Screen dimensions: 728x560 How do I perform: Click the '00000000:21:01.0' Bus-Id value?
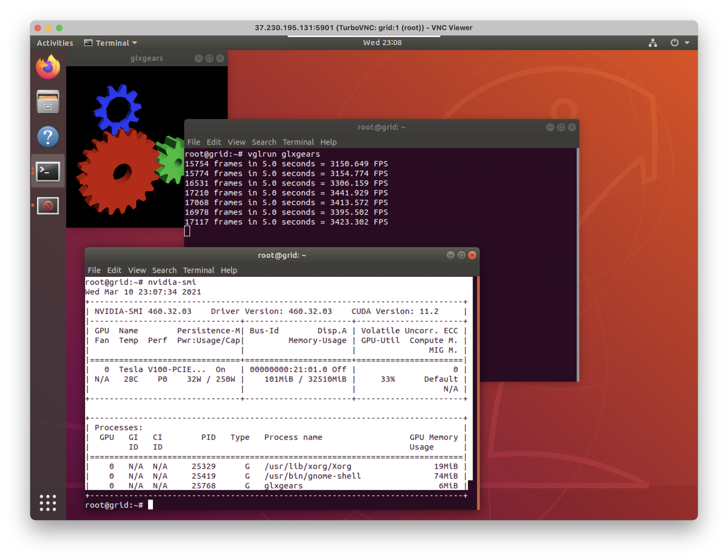(288, 370)
